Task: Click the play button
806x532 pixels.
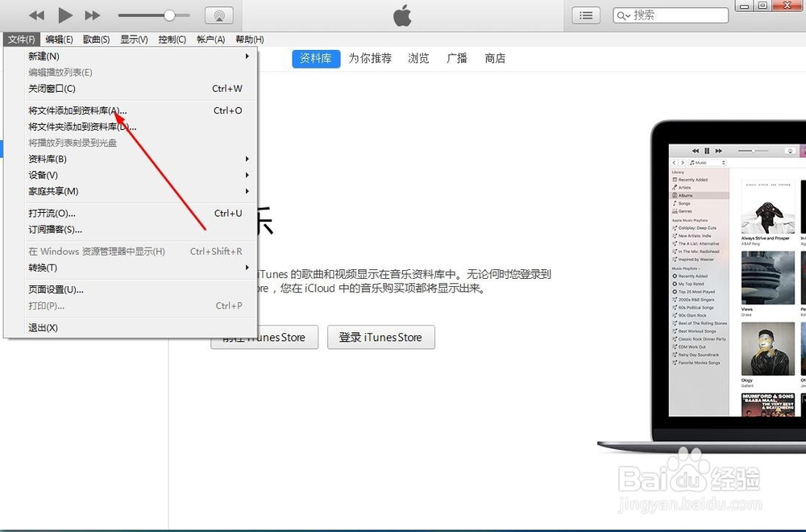Action: (x=64, y=15)
